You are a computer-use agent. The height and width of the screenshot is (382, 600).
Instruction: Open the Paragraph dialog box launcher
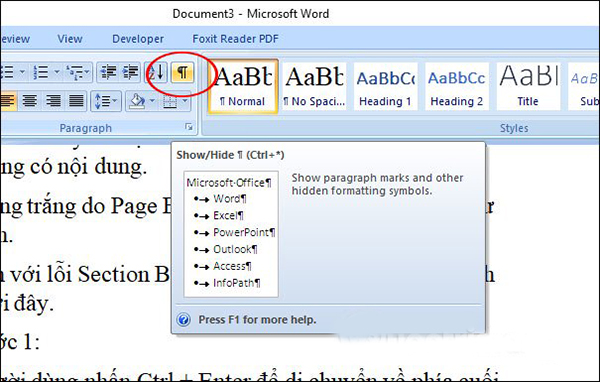tap(189, 127)
